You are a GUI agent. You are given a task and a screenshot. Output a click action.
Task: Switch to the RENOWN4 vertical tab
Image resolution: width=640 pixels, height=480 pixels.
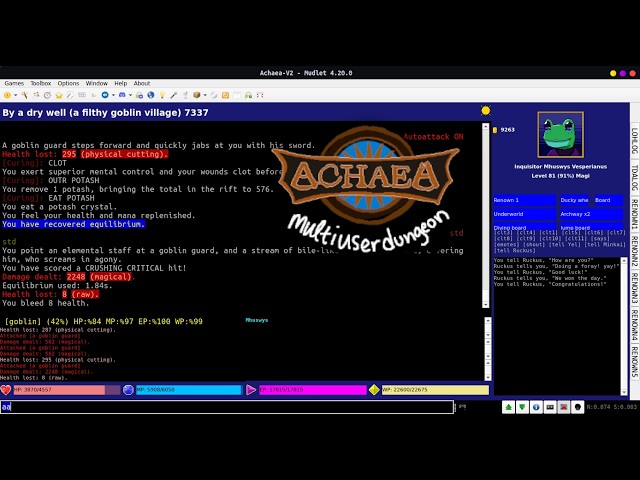[x=635, y=325]
